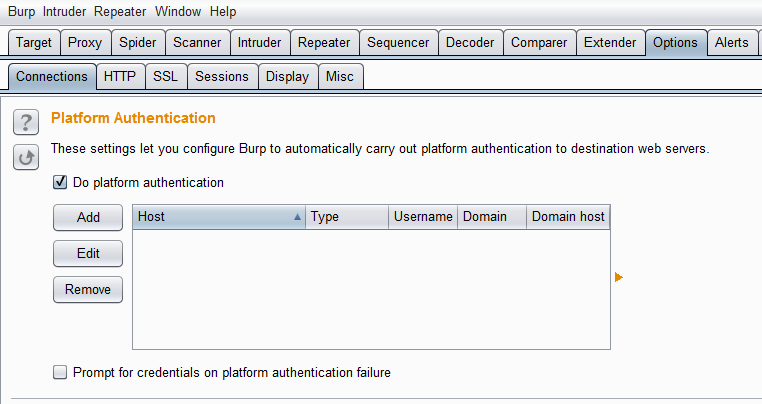Sort table by Host column header
This screenshot has height=404, width=762.
[x=219, y=217]
